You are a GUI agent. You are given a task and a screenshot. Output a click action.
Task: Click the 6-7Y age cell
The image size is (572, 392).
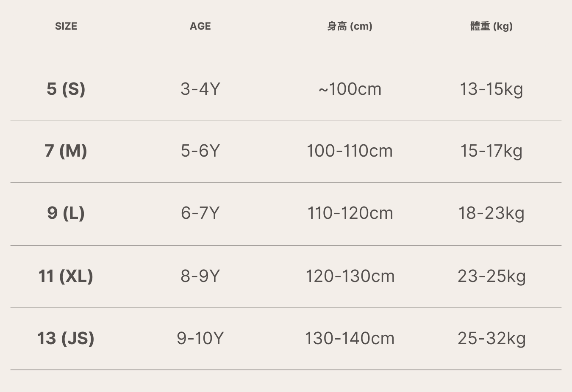pos(200,213)
